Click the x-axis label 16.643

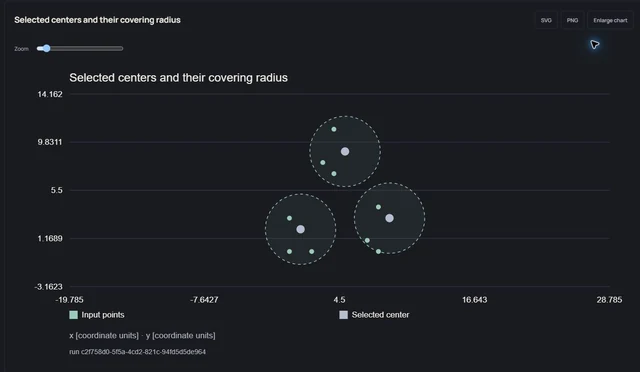point(474,300)
